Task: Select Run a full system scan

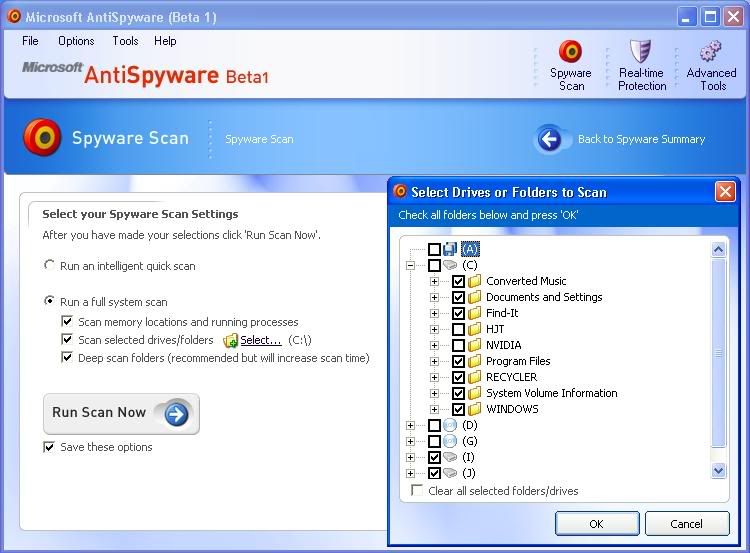Action: [x=49, y=301]
